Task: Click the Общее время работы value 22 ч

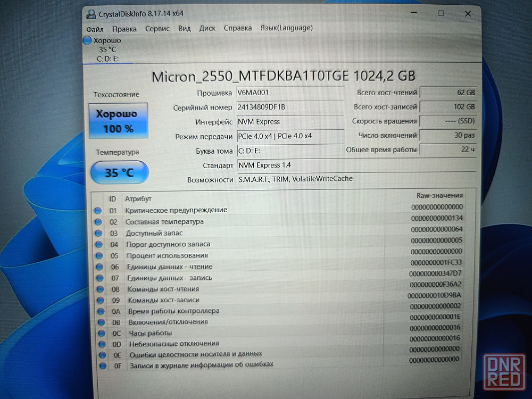Action: click(x=448, y=149)
